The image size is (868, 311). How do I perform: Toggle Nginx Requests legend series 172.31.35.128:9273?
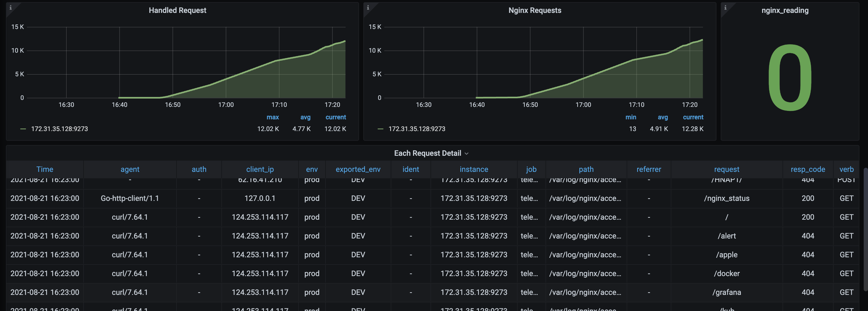[x=417, y=129]
